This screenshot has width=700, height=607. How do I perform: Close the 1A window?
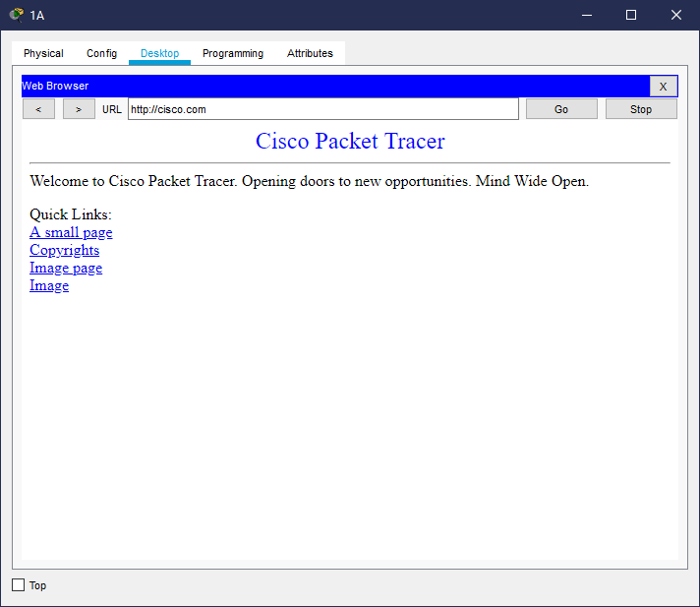tap(676, 15)
